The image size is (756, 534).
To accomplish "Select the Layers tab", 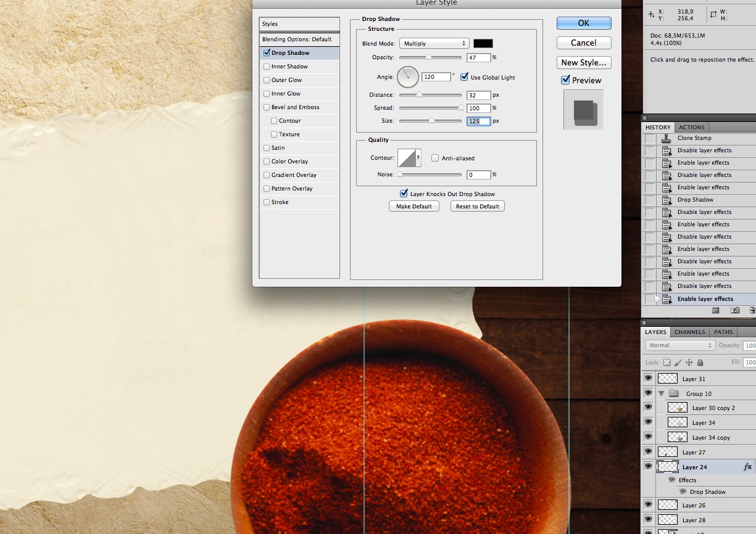I will (655, 332).
